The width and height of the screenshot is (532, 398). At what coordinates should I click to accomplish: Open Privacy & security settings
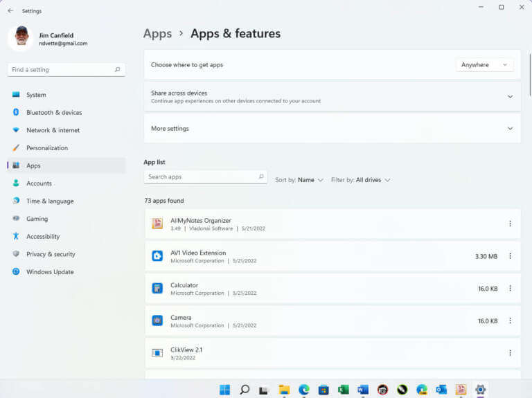click(x=66, y=254)
